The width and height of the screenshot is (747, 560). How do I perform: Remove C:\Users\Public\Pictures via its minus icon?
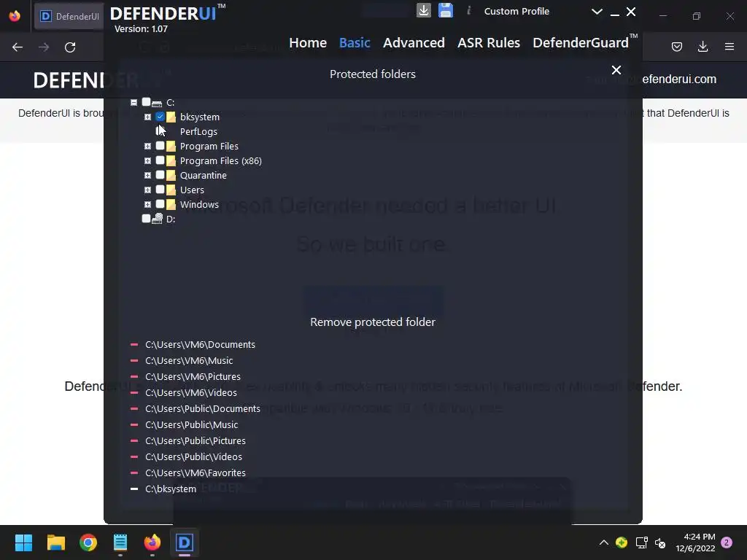point(134,440)
